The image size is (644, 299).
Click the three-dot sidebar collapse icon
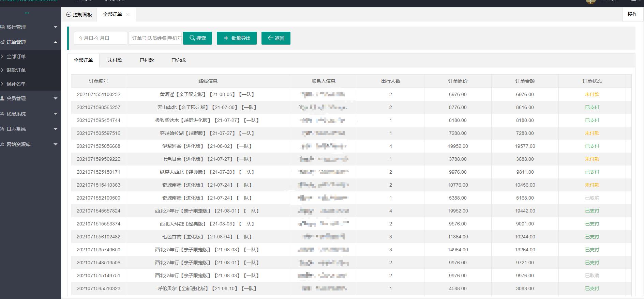27,13
